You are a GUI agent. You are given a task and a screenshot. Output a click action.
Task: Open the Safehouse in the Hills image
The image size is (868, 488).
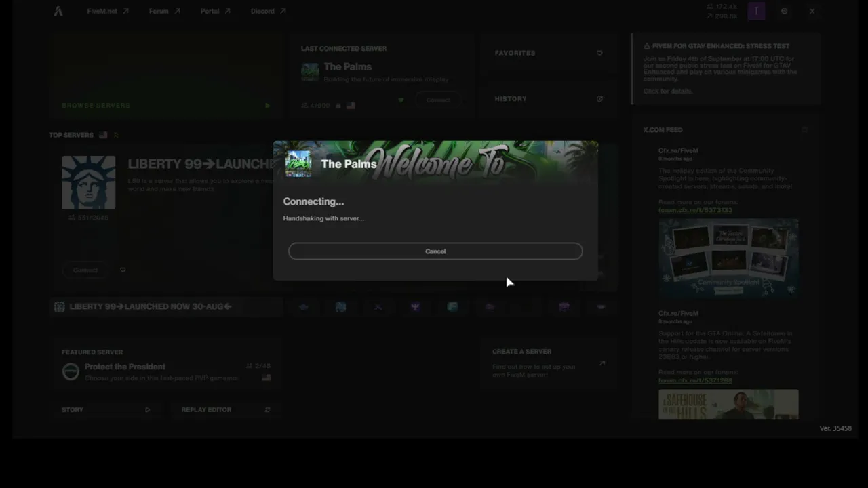click(x=728, y=404)
